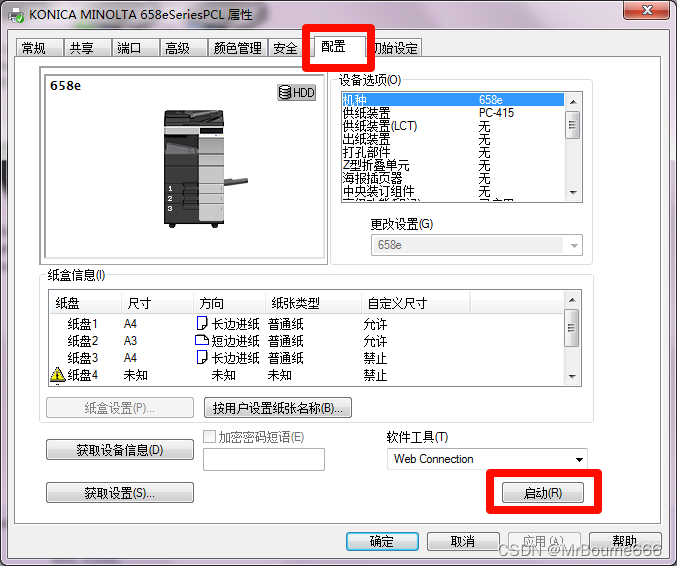Screen dimensions: 677x566
Task: Open the 端口 tab
Action: click(x=136, y=48)
